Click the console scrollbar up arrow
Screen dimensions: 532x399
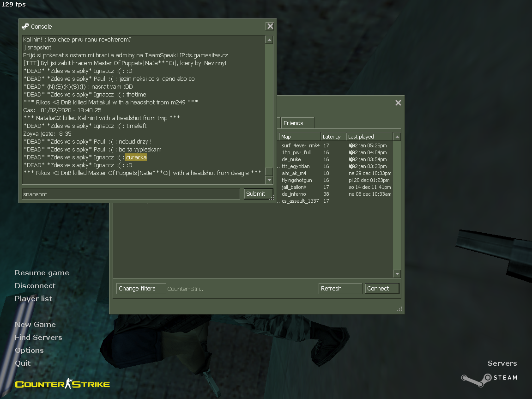coord(269,40)
